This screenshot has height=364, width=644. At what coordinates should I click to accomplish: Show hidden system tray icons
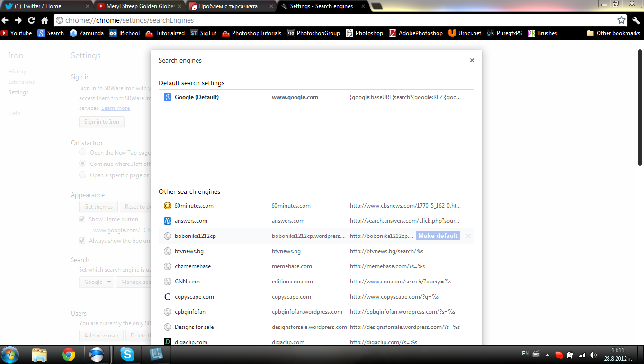pyautogui.click(x=547, y=355)
